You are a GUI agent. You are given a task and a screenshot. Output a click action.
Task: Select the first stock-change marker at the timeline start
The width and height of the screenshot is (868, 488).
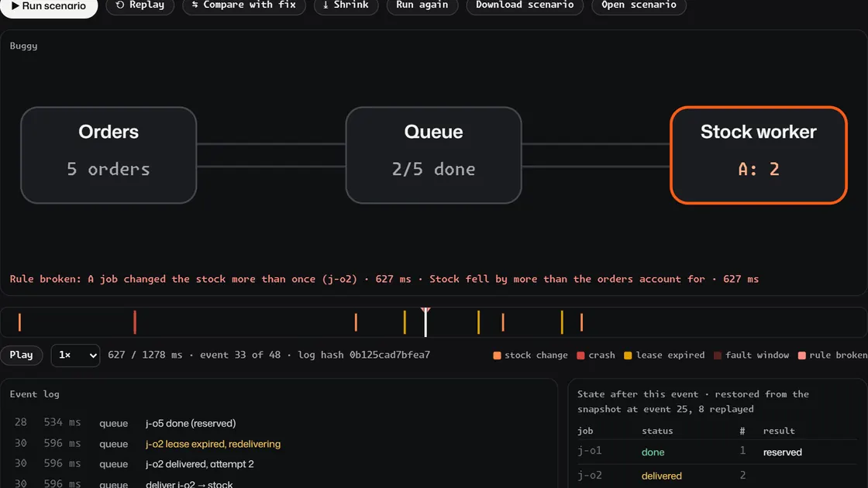[x=19, y=322]
